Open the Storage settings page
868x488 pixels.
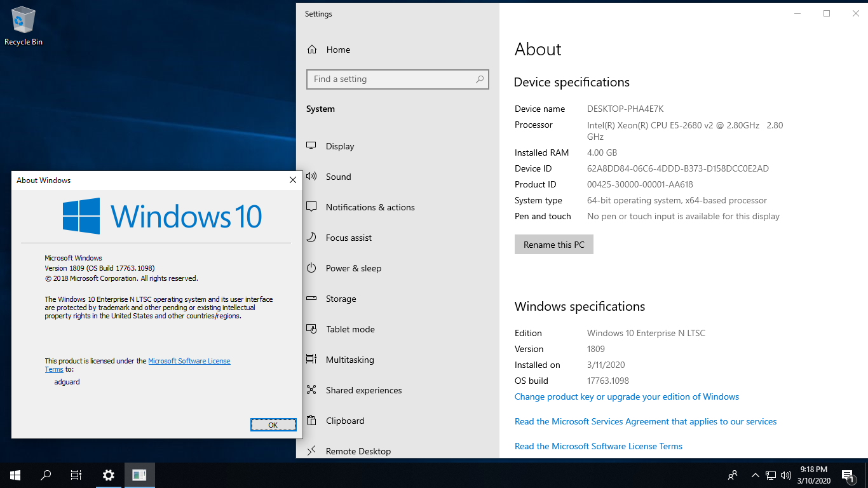[341, 299]
